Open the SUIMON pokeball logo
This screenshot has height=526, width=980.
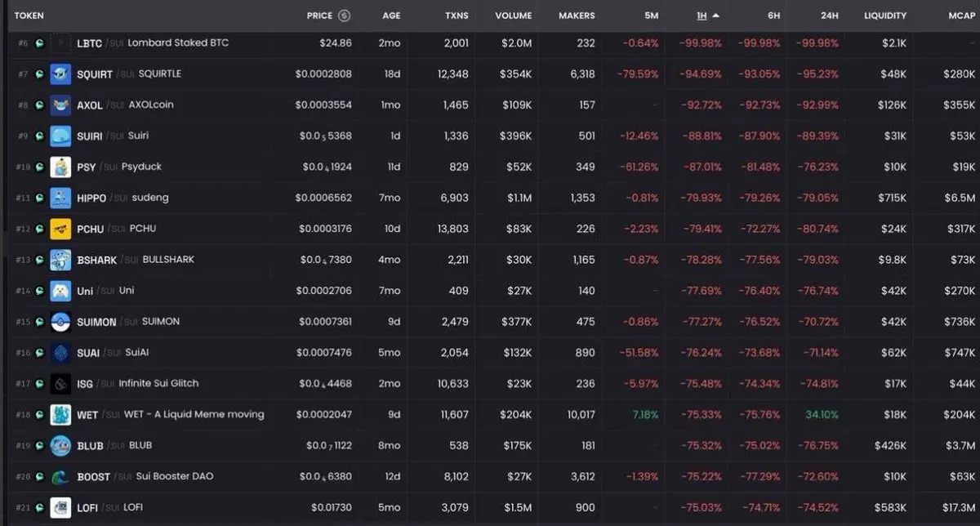click(60, 322)
